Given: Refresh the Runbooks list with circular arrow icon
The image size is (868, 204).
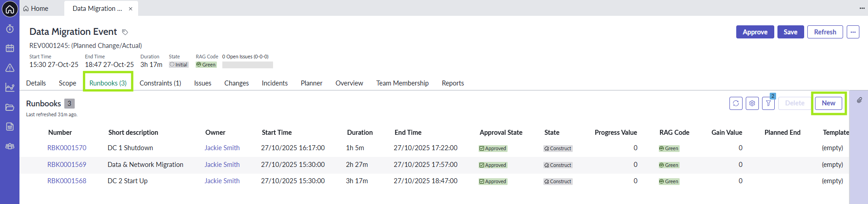Looking at the screenshot, I should [736, 104].
